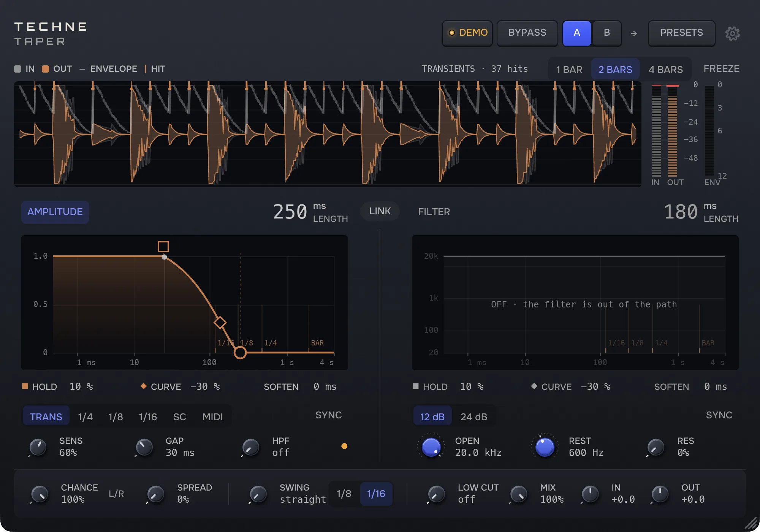Click the 250 ms amplitude length value

coord(290,212)
